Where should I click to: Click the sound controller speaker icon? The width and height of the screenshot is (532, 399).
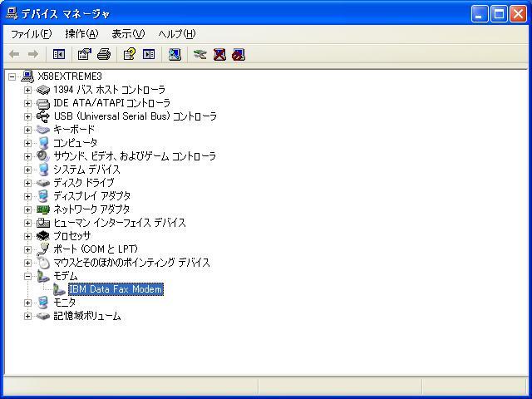tap(42, 156)
